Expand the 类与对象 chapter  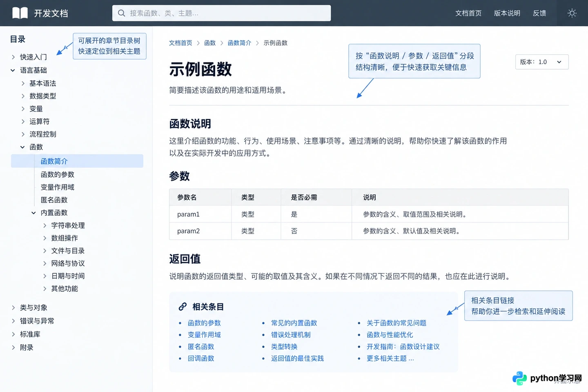[x=13, y=307]
